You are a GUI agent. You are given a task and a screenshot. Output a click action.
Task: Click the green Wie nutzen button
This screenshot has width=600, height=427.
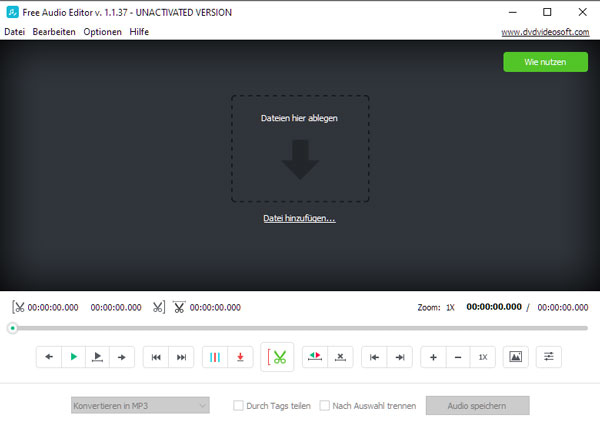(545, 62)
